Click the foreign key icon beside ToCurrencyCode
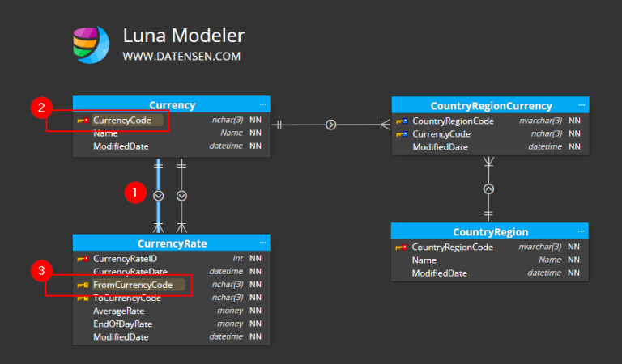This screenshot has width=622, height=364. click(x=83, y=298)
